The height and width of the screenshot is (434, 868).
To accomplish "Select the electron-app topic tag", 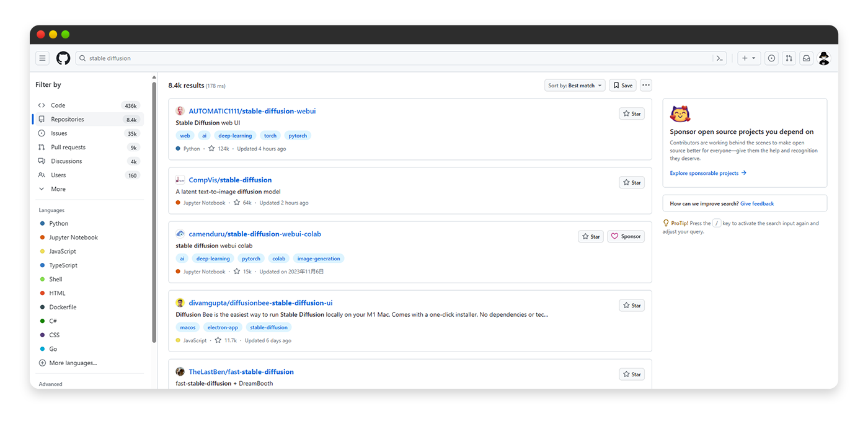I will click(x=223, y=327).
